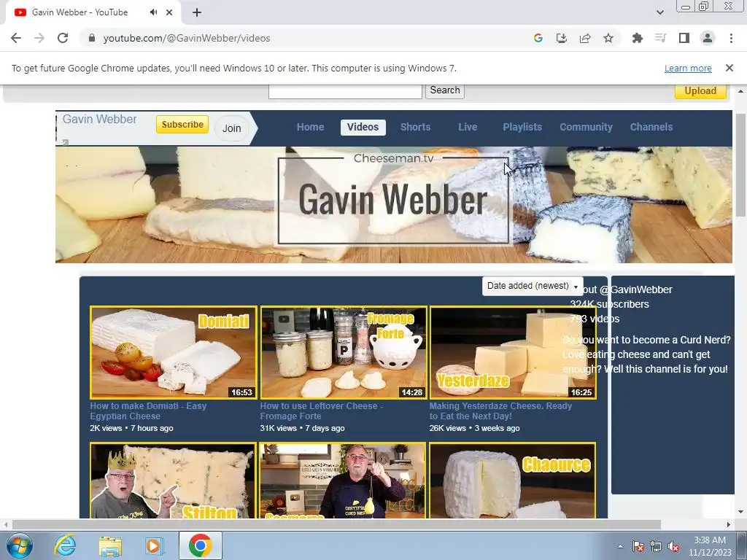Screen dimensions: 747x560
Task: Click the Gavin Webber Cheeseman.tv banner
Action: 393,205
